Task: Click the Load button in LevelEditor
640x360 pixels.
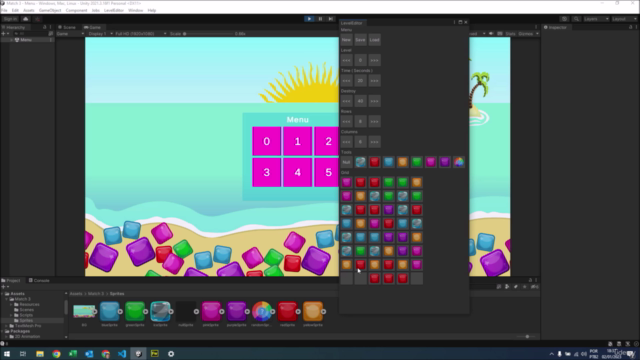Action: coord(374,40)
